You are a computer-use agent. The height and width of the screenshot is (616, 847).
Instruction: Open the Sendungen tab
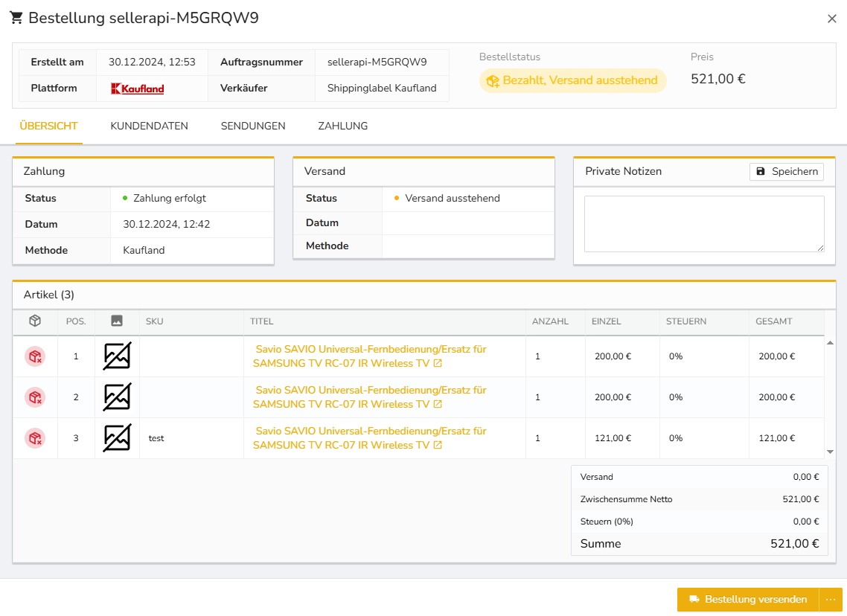click(253, 126)
